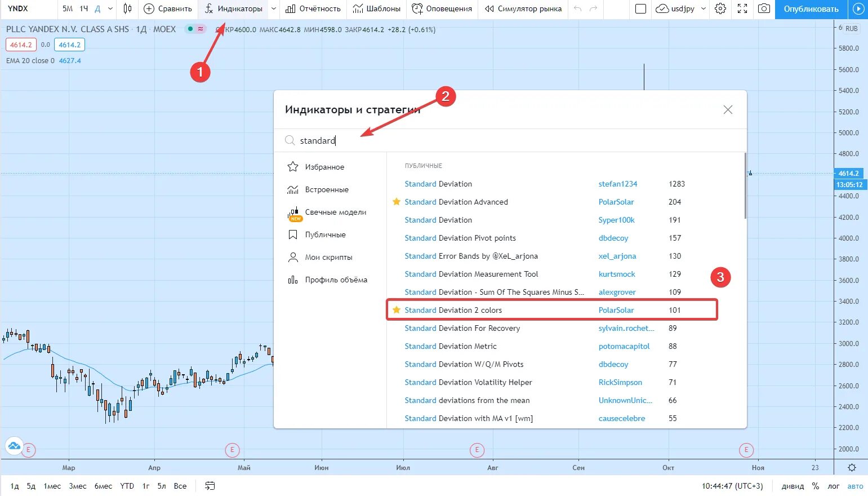Open indicator Templates menu
Viewport: 868px width, 496px height.
(377, 8)
